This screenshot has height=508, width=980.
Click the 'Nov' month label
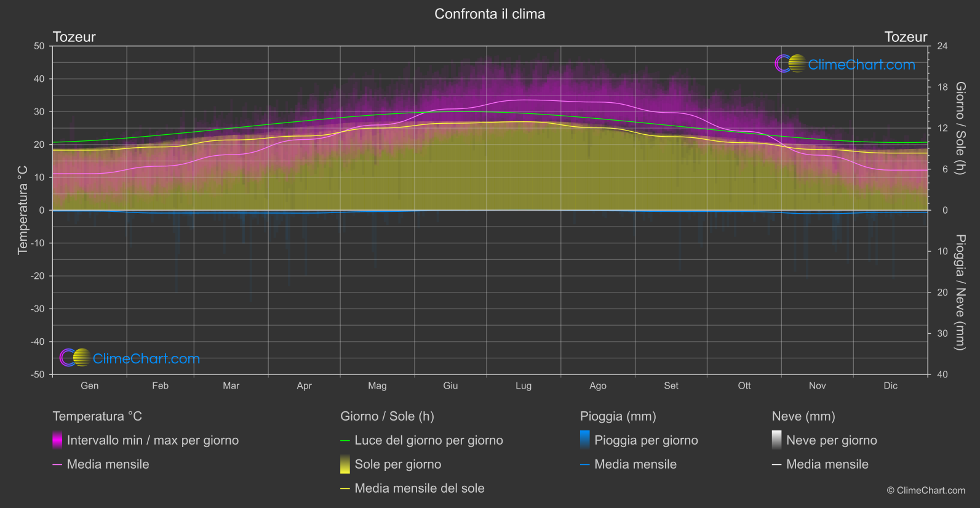coord(817,385)
